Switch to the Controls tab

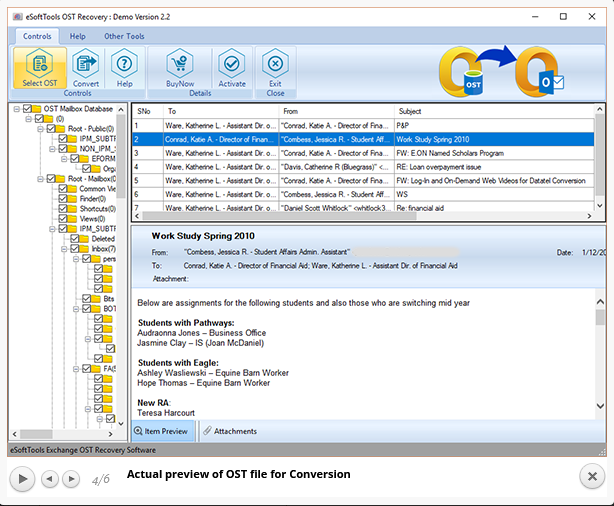point(37,36)
